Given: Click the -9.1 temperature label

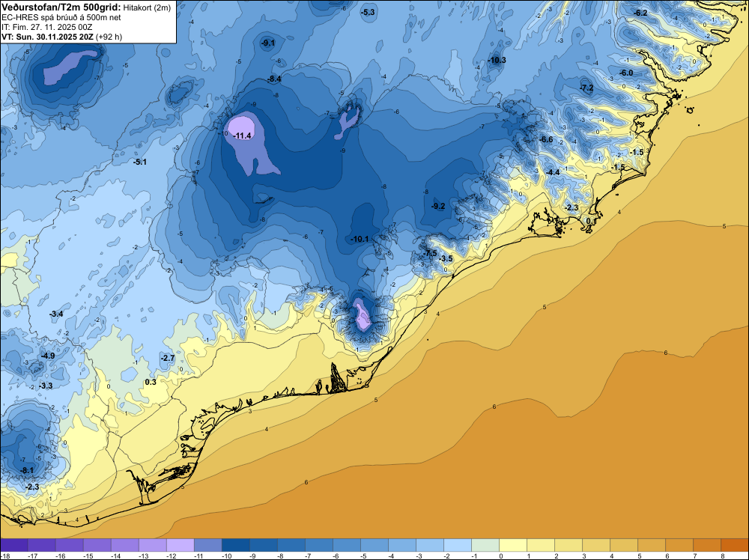Looking at the screenshot, I should pyautogui.click(x=268, y=43).
